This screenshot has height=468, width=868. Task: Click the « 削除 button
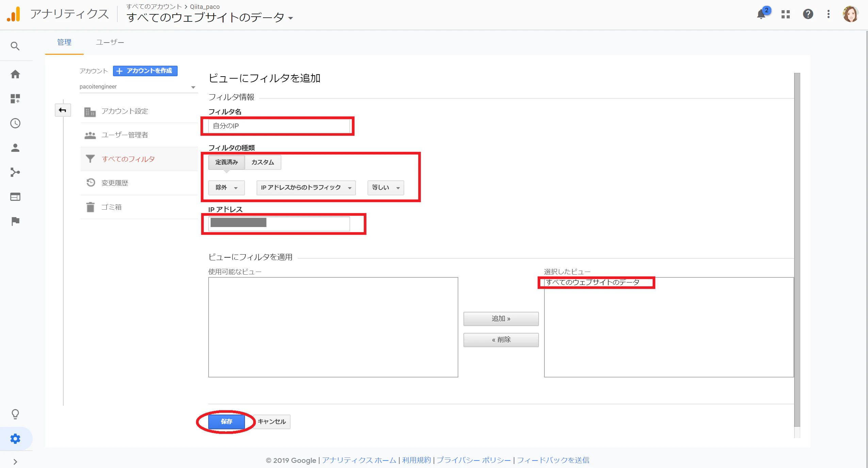(501, 340)
